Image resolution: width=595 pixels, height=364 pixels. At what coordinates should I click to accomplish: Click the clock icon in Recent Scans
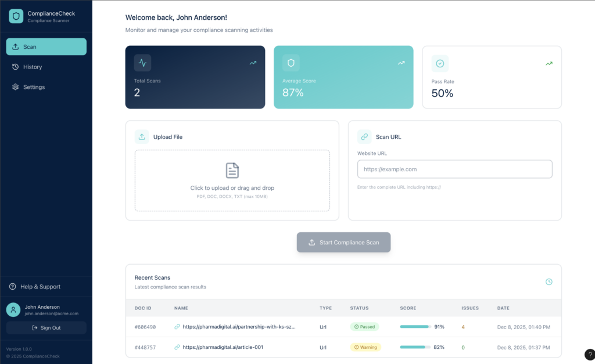point(549,282)
